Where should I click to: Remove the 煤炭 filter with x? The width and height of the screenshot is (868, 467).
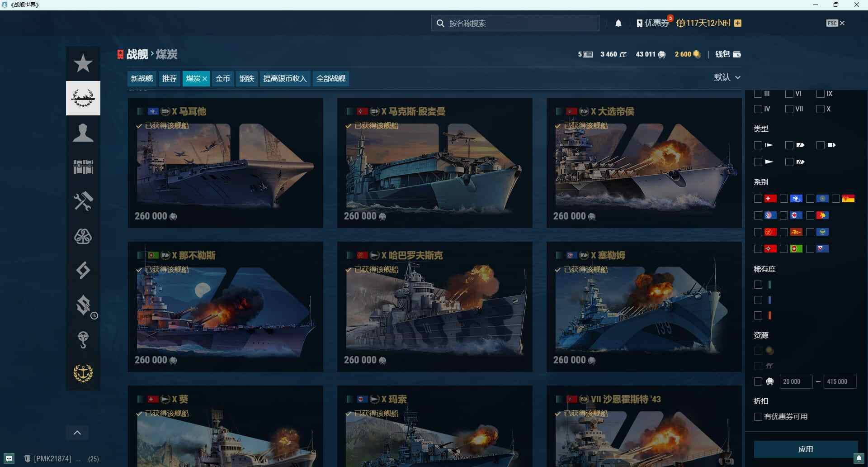205,79
